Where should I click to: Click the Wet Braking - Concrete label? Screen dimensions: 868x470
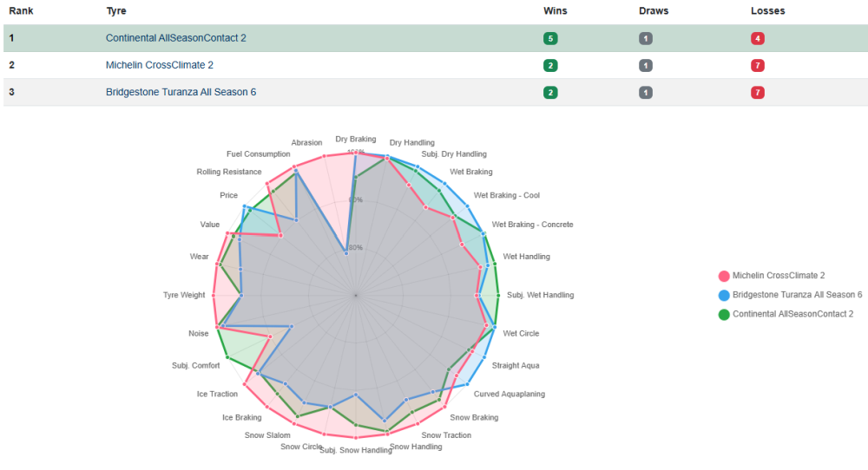point(533,225)
